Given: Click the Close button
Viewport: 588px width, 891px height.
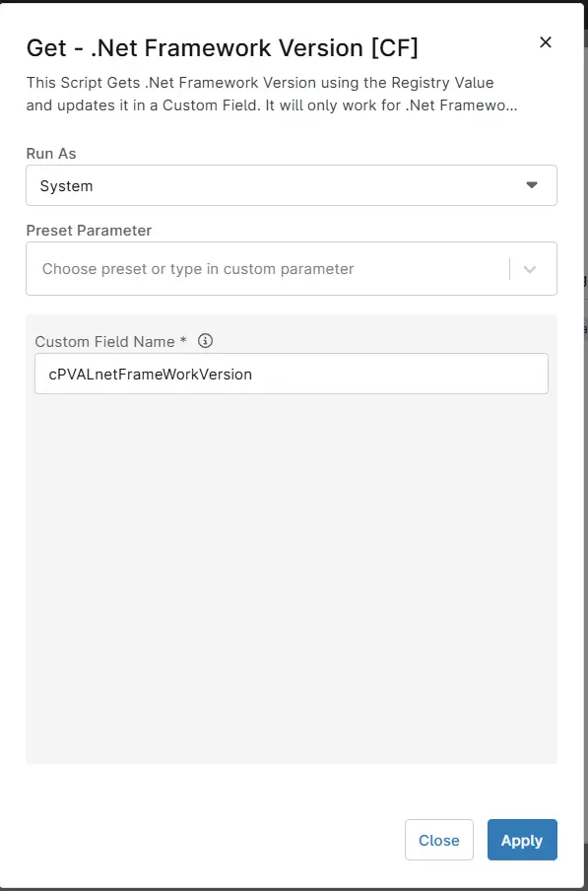Looking at the screenshot, I should [438, 840].
